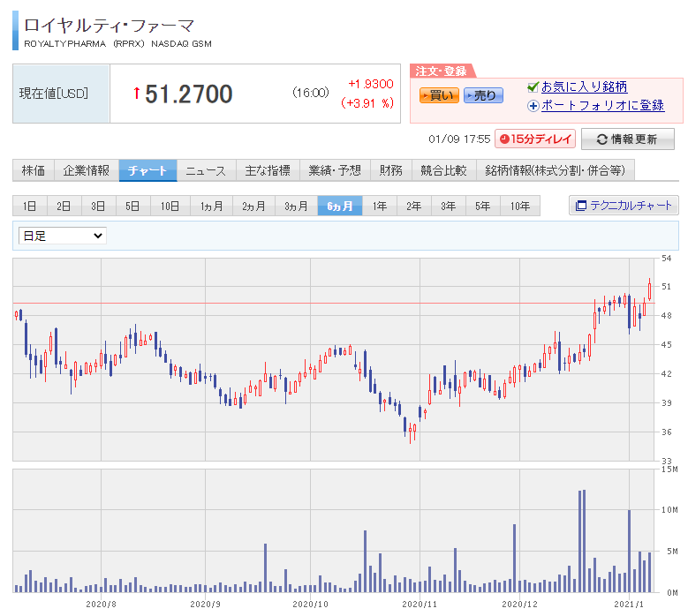Open the お気に入り銘柄 link

pos(584,86)
